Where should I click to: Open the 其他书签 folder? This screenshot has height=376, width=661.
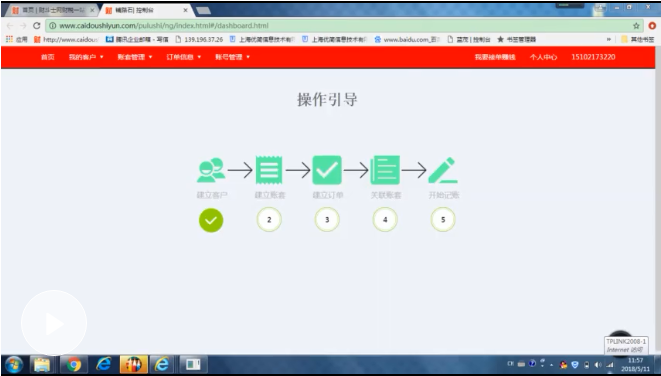click(x=638, y=39)
